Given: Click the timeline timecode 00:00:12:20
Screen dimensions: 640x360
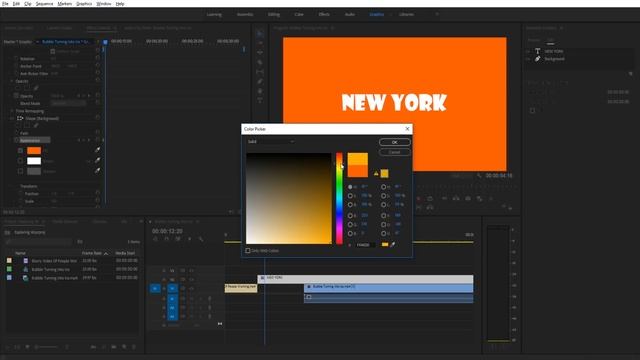Looking at the screenshot, I should click(x=167, y=231).
